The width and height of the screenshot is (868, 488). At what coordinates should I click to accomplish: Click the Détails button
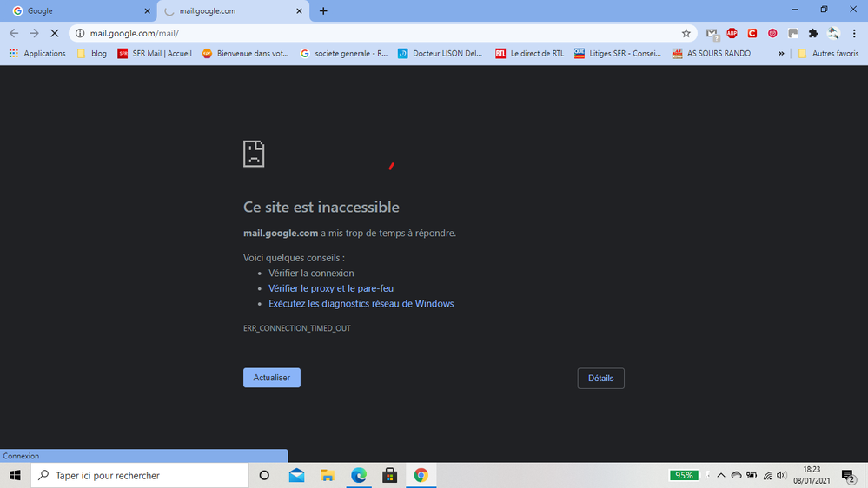tap(600, 378)
